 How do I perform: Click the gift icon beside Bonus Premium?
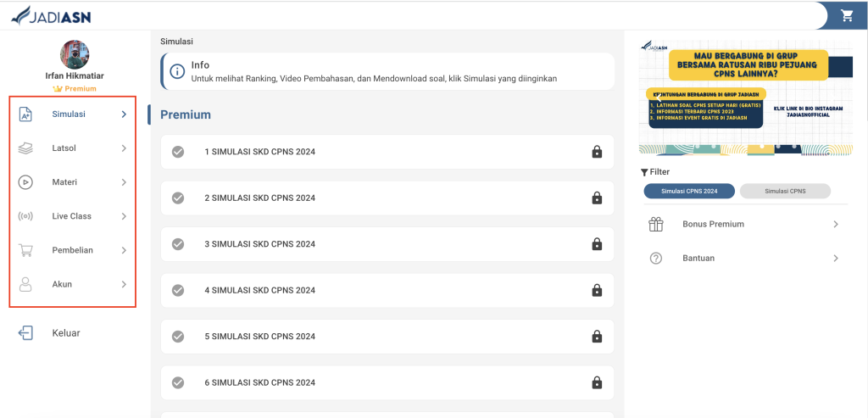(655, 225)
